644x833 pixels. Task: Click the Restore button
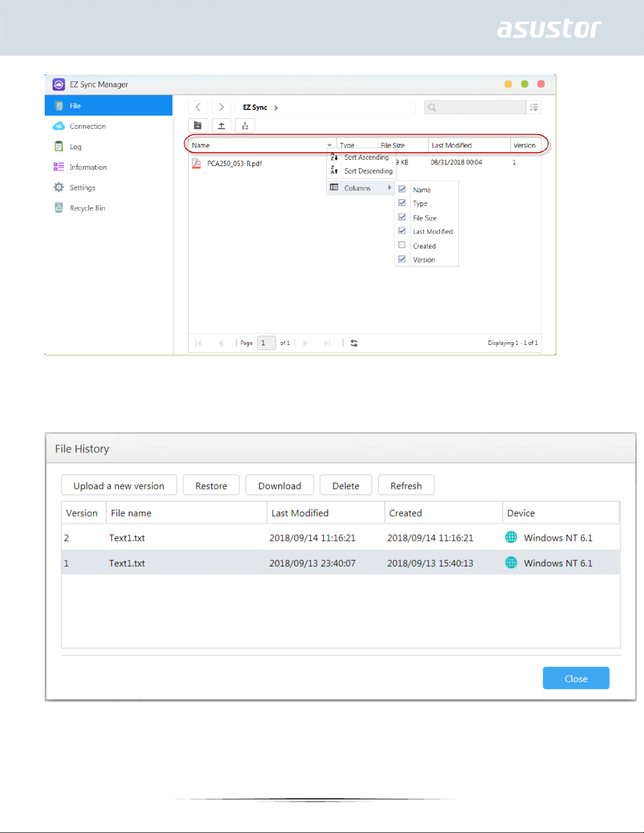pos(211,485)
